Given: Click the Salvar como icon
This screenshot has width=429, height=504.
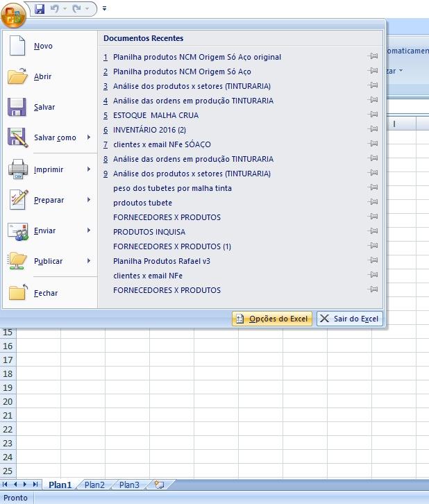Looking at the screenshot, I should [17, 137].
